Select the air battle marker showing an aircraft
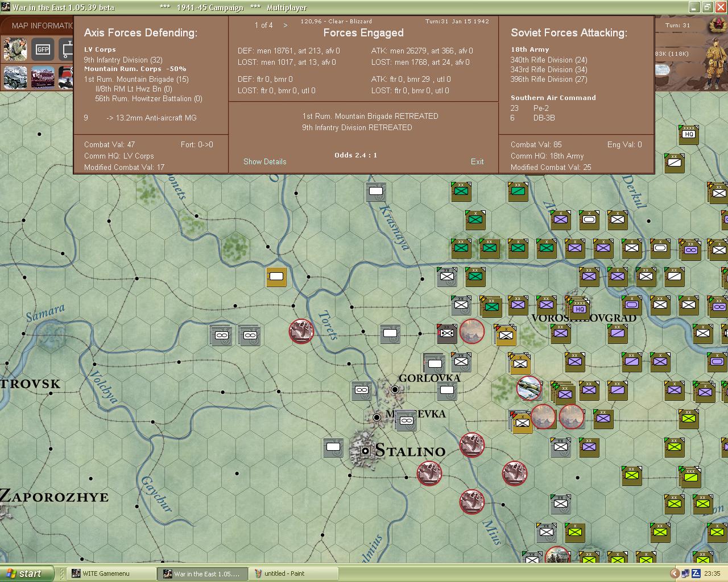This screenshot has height=582, width=728. coord(530,388)
